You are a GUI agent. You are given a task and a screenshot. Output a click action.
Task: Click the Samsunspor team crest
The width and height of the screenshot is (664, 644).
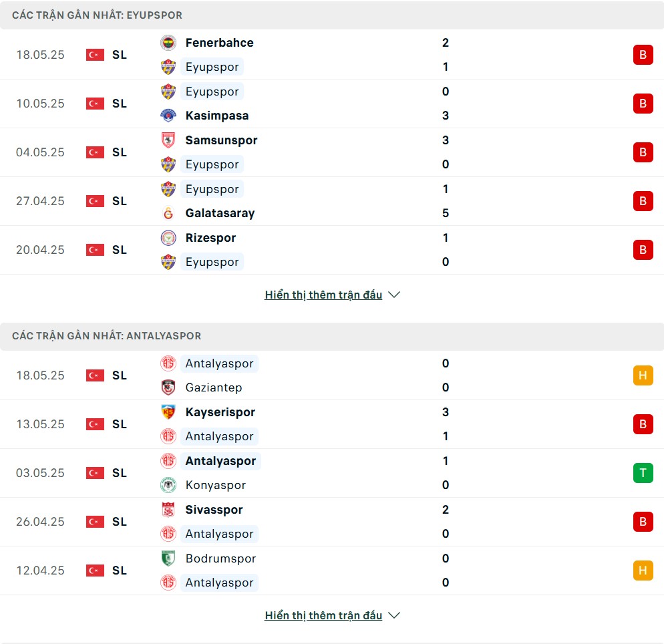[x=168, y=140]
